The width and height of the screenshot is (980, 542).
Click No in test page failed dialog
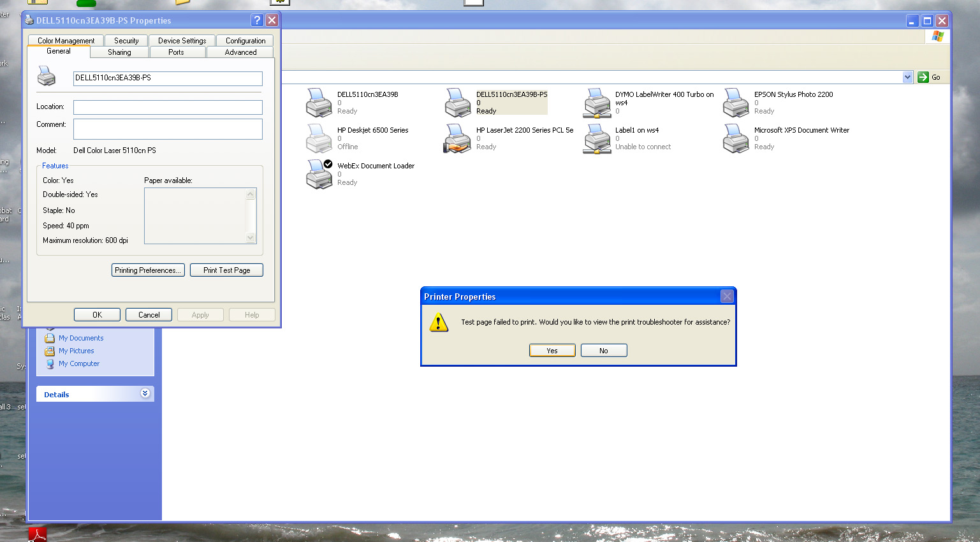(x=604, y=351)
